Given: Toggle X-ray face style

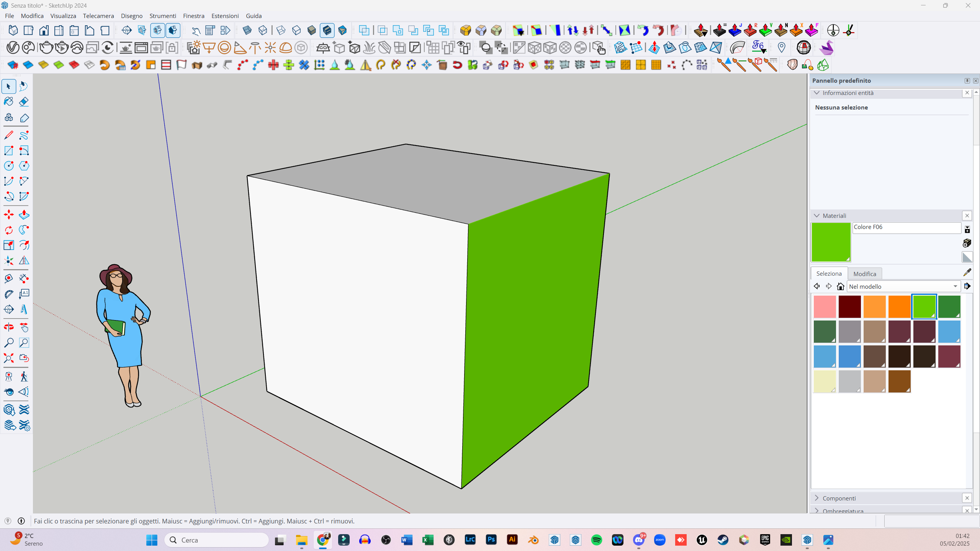Looking at the screenshot, I should (x=247, y=30).
